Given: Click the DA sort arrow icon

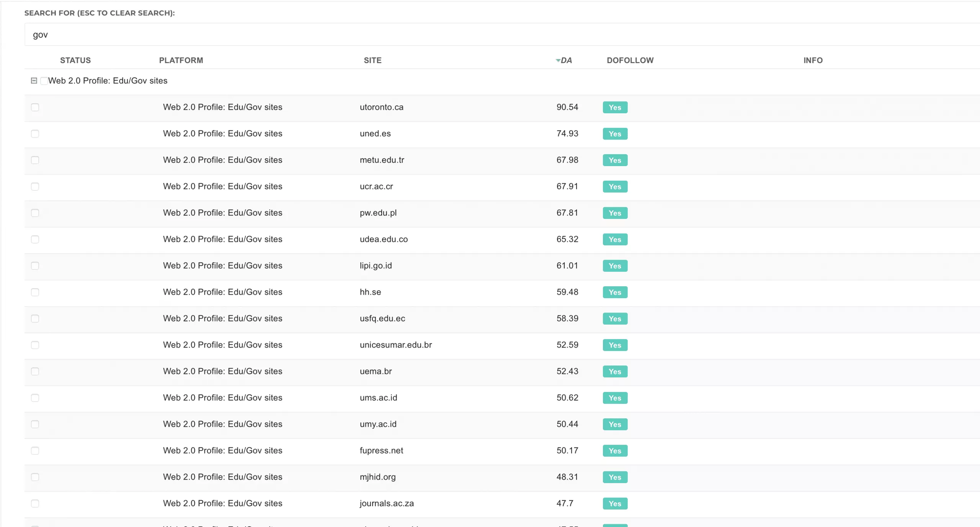Looking at the screenshot, I should point(558,60).
